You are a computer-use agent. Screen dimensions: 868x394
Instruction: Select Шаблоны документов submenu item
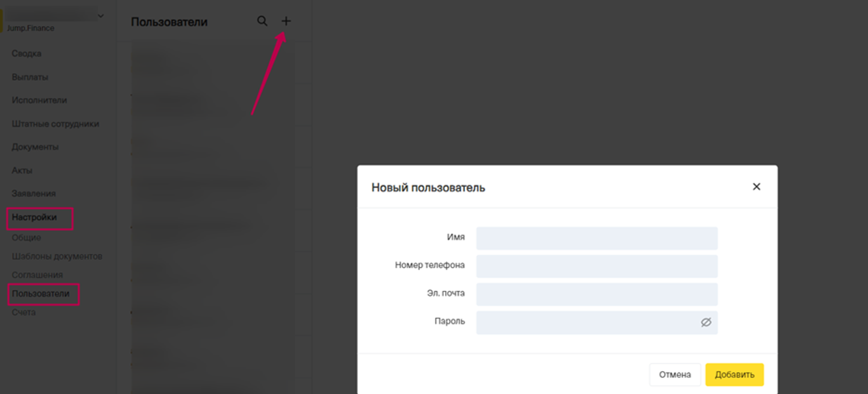[57, 256]
